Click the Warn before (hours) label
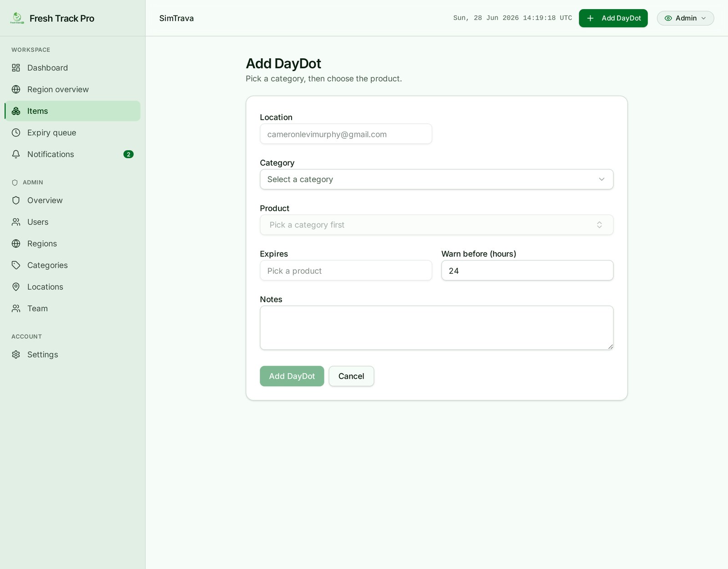The image size is (728, 569). [x=479, y=254]
